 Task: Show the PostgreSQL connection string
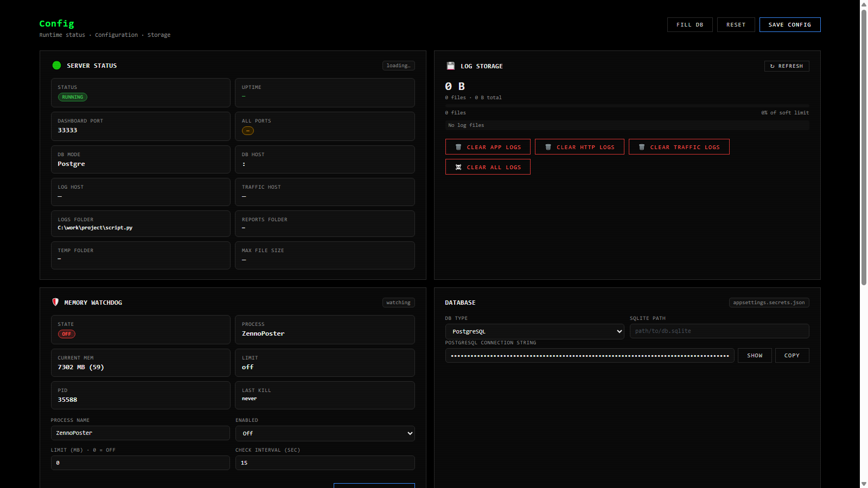755,356
